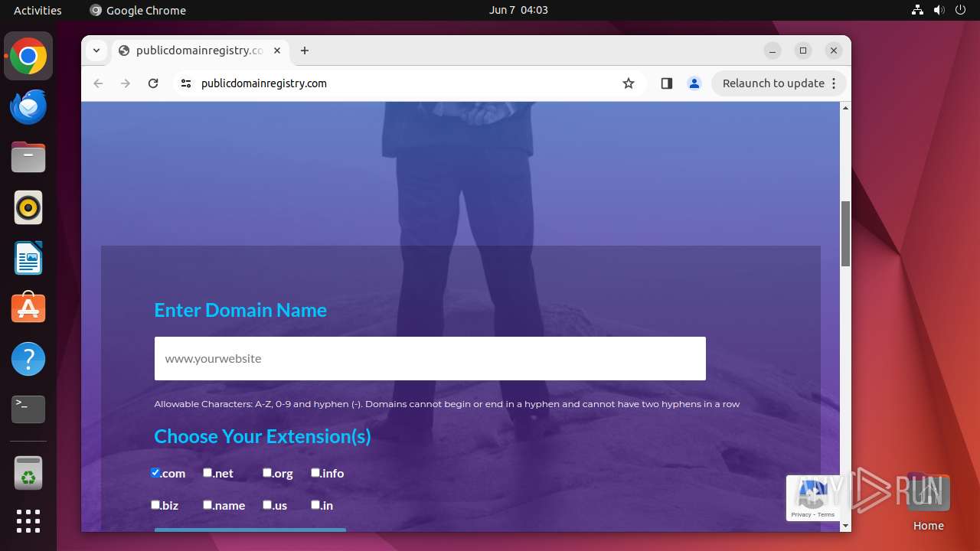980x551 pixels.
Task: Open the Files manager in the dock
Action: click(x=28, y=157)
